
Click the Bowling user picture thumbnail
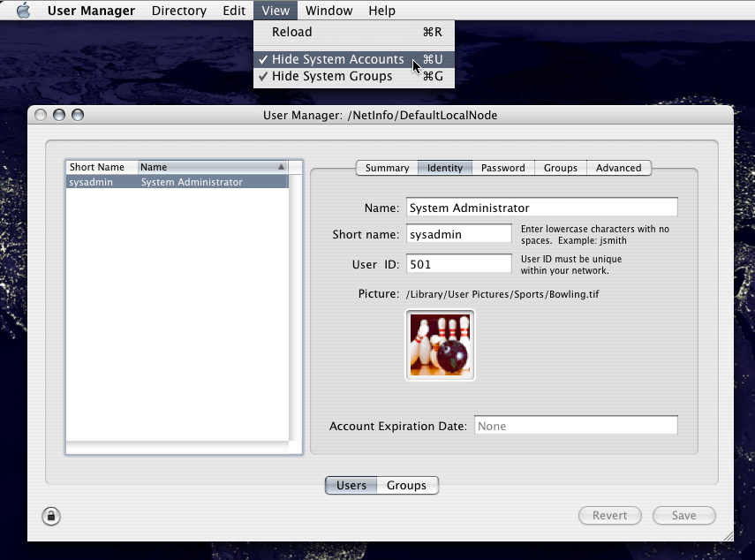tap(440, 344)
